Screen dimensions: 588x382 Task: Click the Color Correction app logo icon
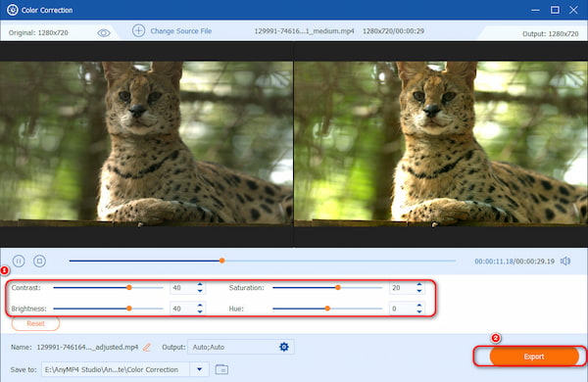(x=13, y=10)
